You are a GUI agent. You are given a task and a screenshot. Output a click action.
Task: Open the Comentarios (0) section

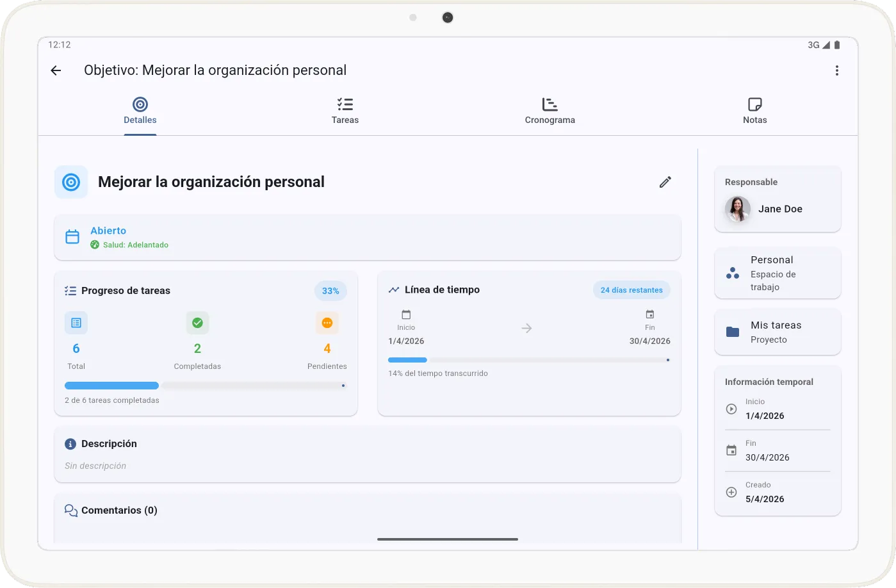click(x=368, y=519)
